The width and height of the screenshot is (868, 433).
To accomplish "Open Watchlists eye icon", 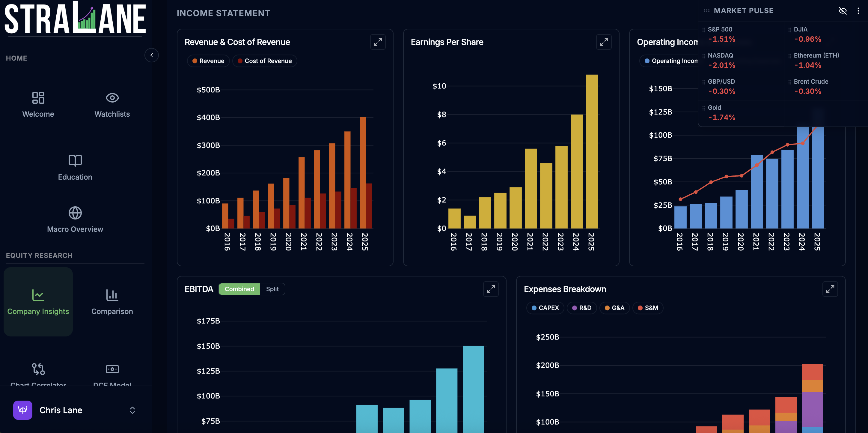I will coord(112,98).
